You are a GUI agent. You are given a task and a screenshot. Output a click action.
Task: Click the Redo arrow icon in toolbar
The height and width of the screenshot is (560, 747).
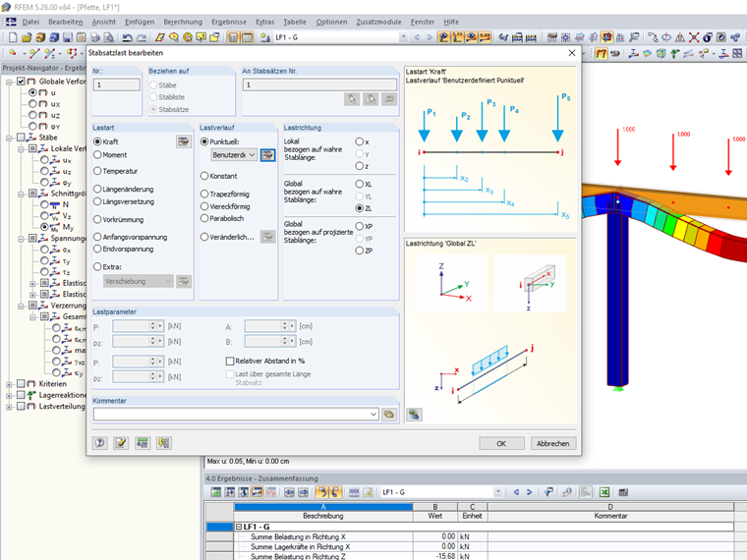[142, 37]
